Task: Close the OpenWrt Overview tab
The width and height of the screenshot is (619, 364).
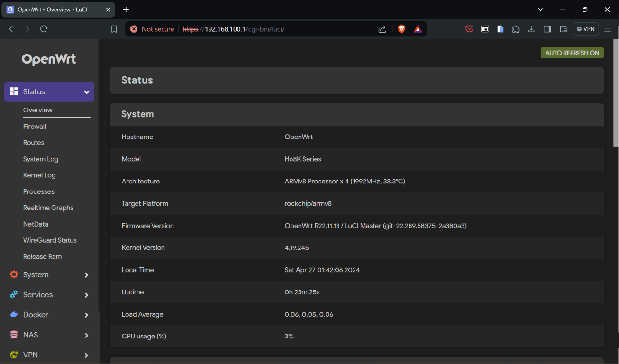Action: [108, 9]
